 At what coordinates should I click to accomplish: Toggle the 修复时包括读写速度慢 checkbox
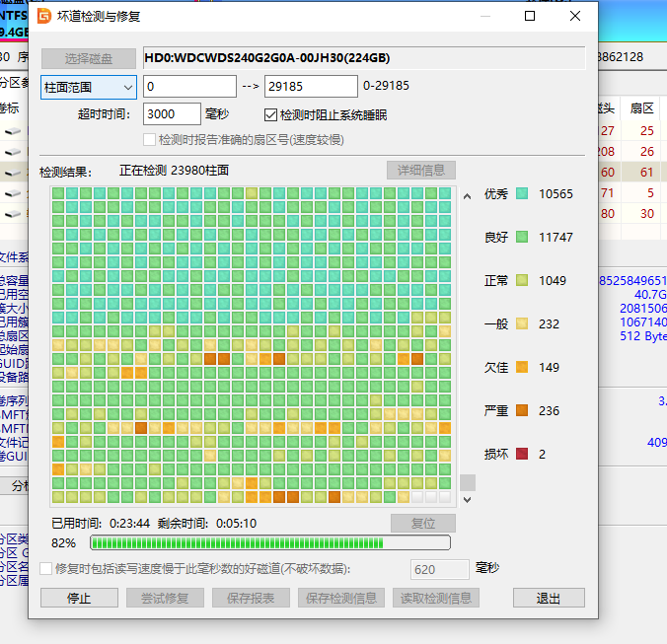pos(46,569)
